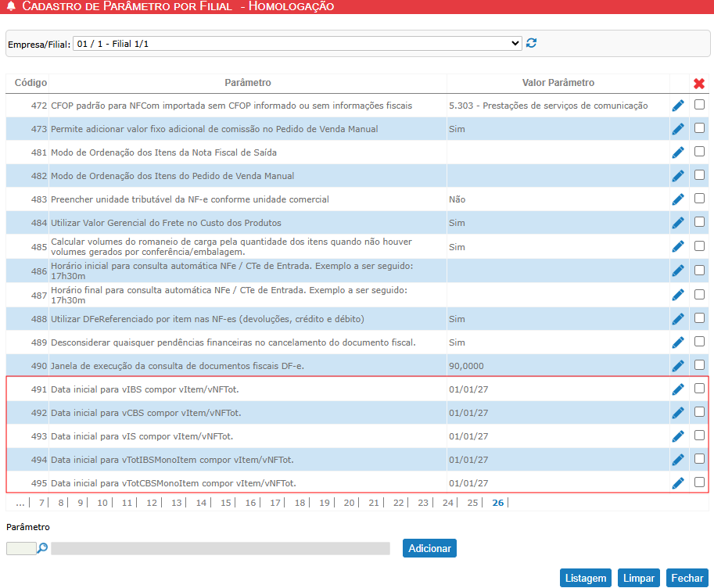Image resolution: width=714 pixels, height=588 pixels.
Task: Edit parameter 473 with the pencil icon
Action: [678, 129]
